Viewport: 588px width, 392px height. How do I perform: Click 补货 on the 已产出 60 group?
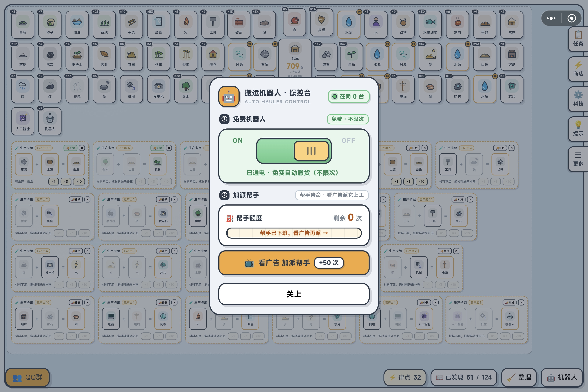[x=413, y=148]
